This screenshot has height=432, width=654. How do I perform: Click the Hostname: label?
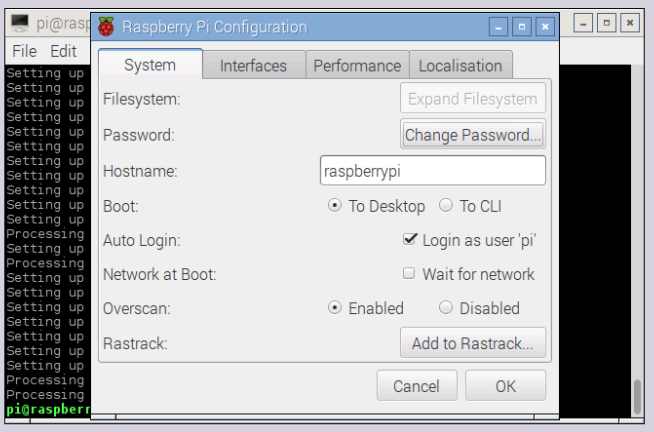pos(140,171)
